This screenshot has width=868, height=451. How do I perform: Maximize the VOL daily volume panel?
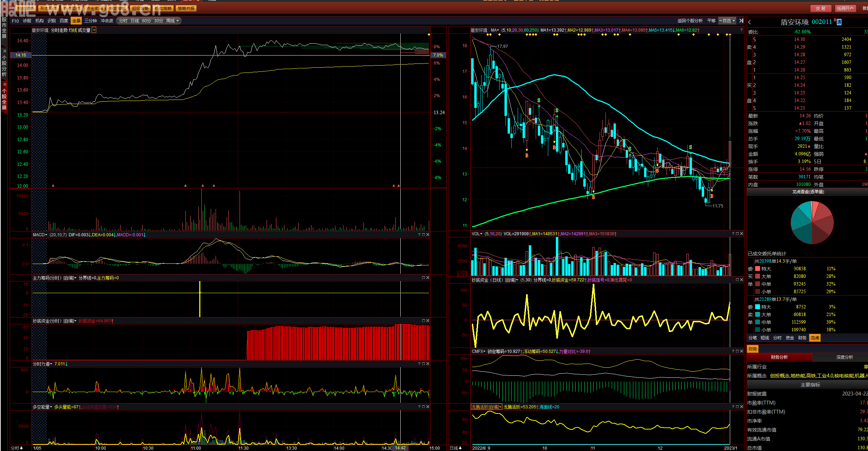pyautogui.click(x=737, y=234)
